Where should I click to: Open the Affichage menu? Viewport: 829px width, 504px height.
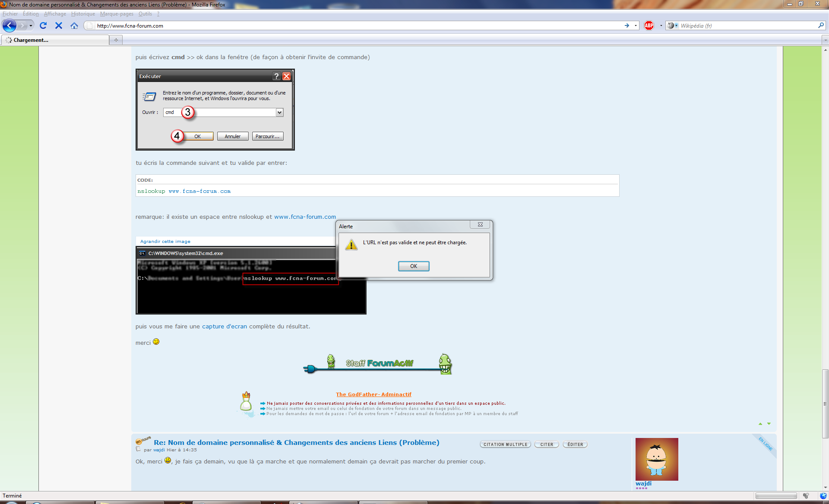55,14
